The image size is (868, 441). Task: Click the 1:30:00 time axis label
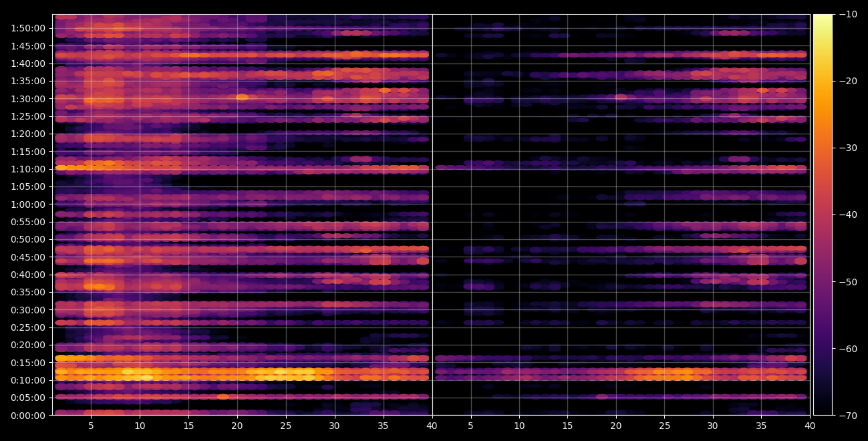pos(29,99)
